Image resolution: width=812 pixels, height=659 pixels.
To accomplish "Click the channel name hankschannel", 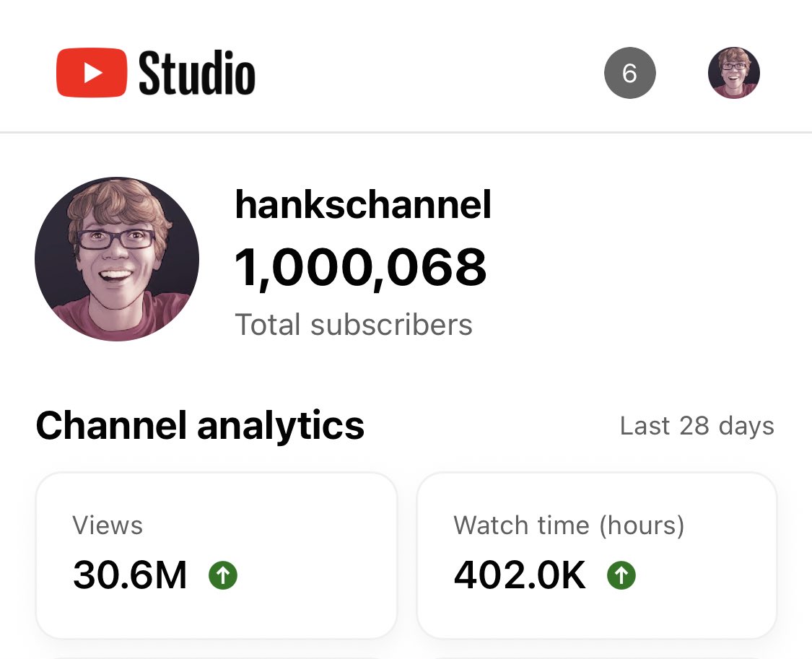I will (x=363, y=205).
